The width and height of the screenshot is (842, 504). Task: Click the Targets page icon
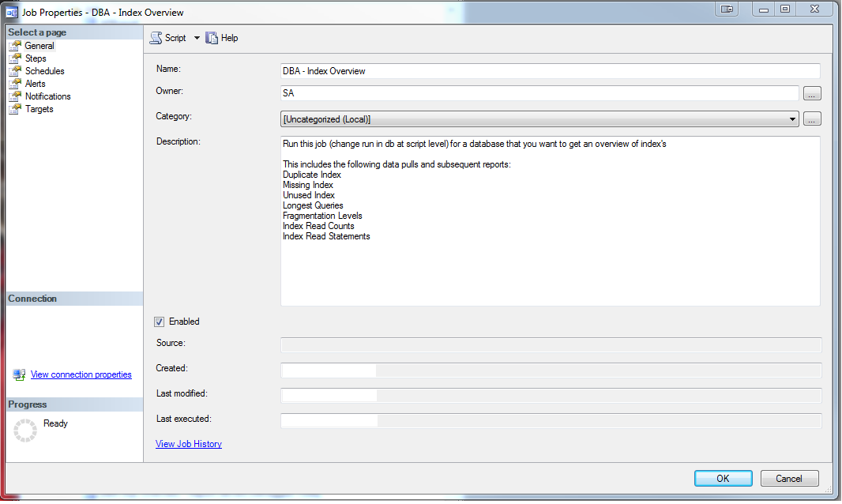coord(14,109)
